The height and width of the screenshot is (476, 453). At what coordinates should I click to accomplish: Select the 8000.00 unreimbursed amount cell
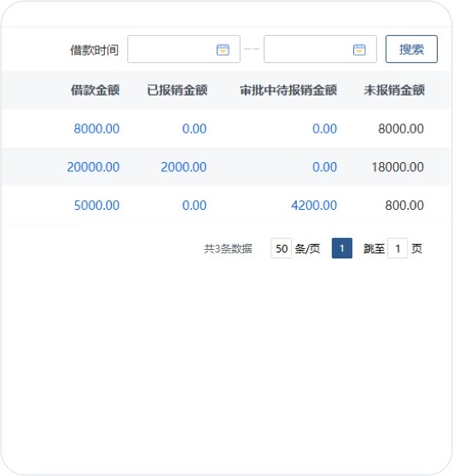click(401, 129)
